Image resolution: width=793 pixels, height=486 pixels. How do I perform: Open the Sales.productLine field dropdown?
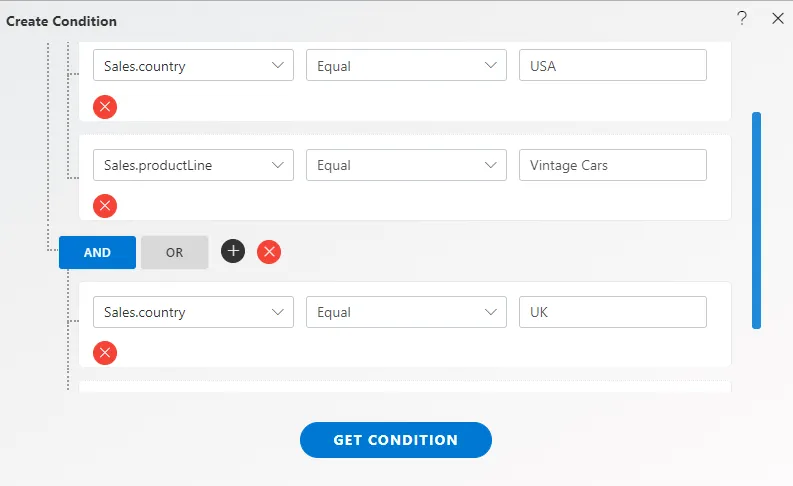(x=193, y=165)
